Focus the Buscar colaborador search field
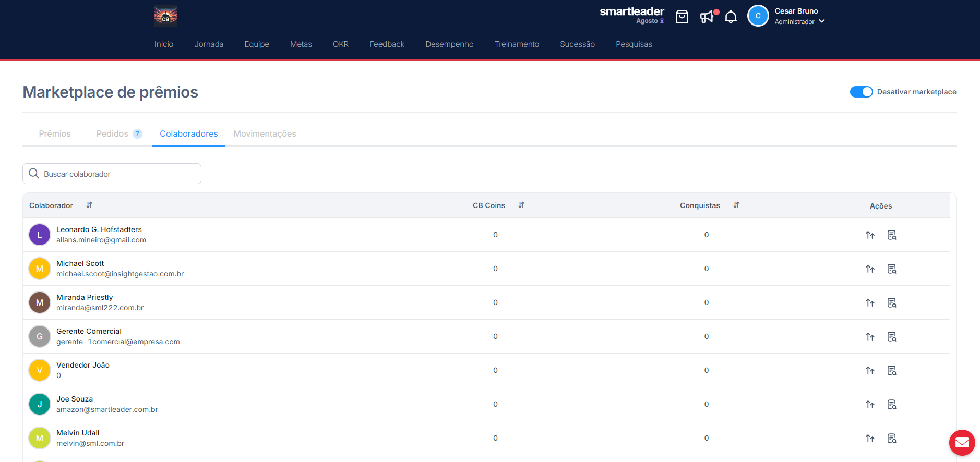Image resolution: width=980 pixels, height=462 pixels. 112,174
